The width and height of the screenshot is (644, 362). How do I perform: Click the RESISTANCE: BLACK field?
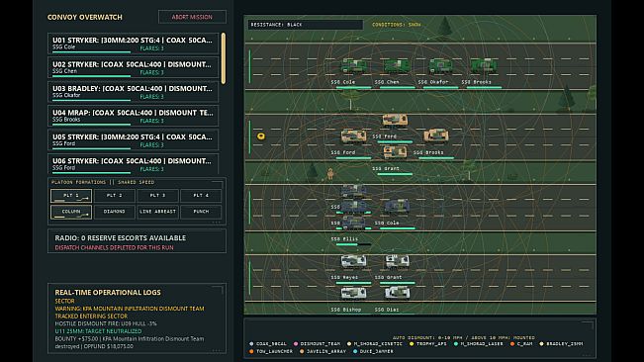pyautogui.click(x=305, y=25)
